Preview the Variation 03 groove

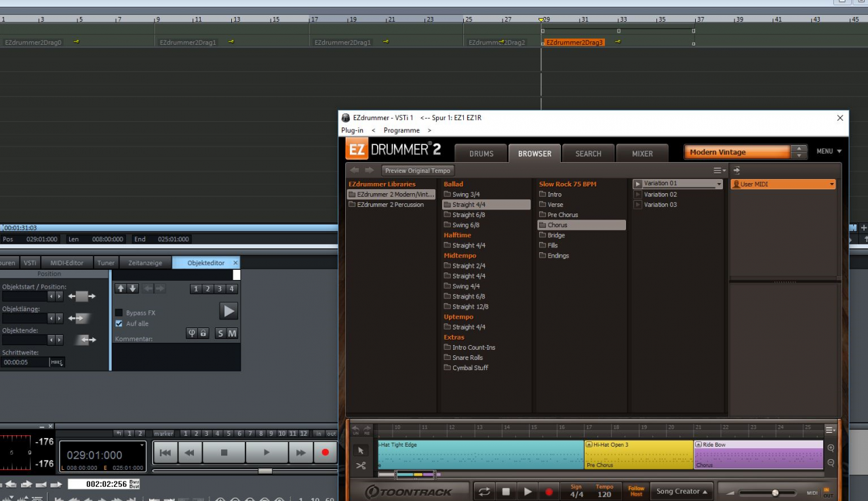tap(637, 205)
